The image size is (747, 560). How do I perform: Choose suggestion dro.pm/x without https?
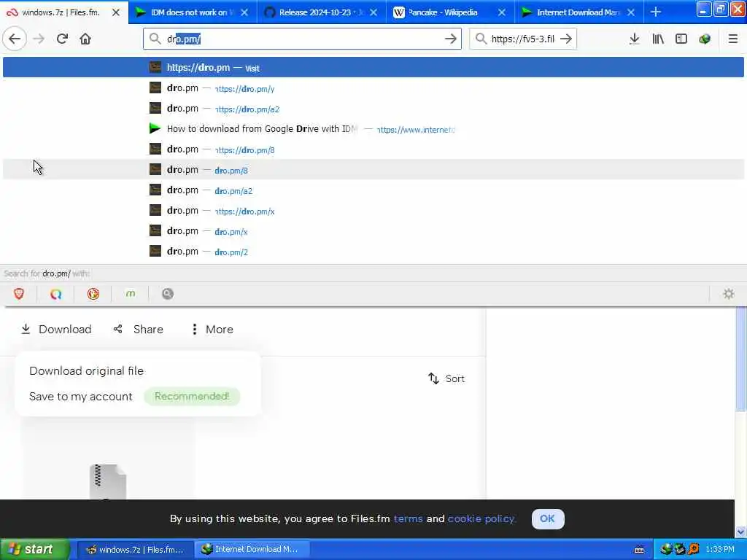click(373, 231)
